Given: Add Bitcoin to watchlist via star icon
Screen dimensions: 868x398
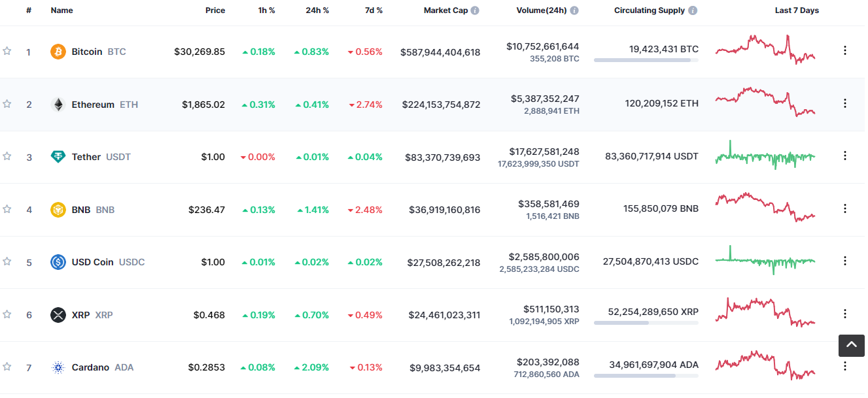Looking at the screenshot, I should pos(7,52).
